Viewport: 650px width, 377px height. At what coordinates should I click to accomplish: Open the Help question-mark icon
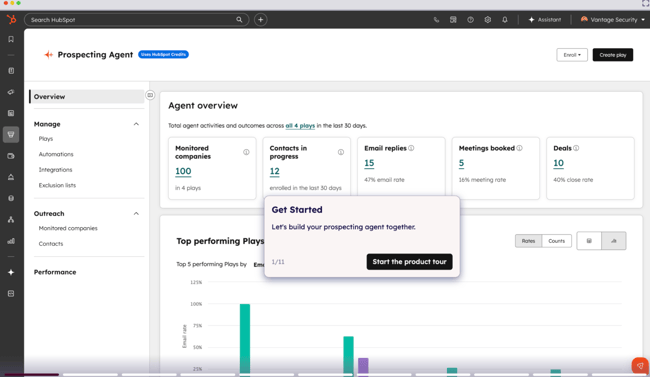coord(470,19)
